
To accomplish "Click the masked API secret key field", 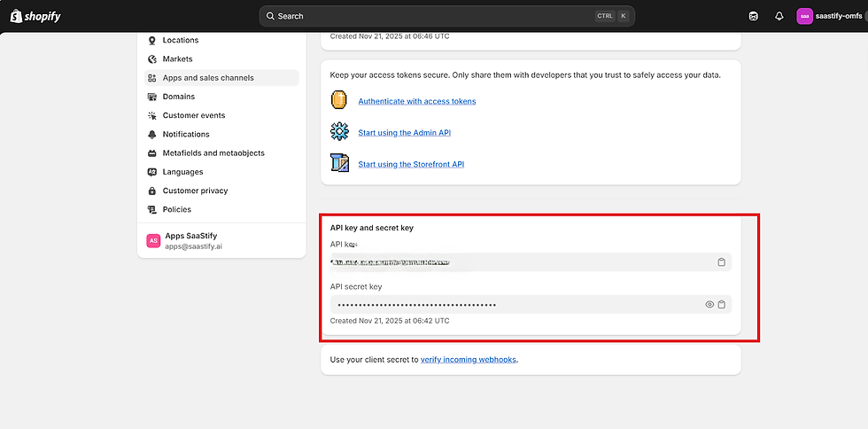I will pyautogui.click(x=514, y=305).
